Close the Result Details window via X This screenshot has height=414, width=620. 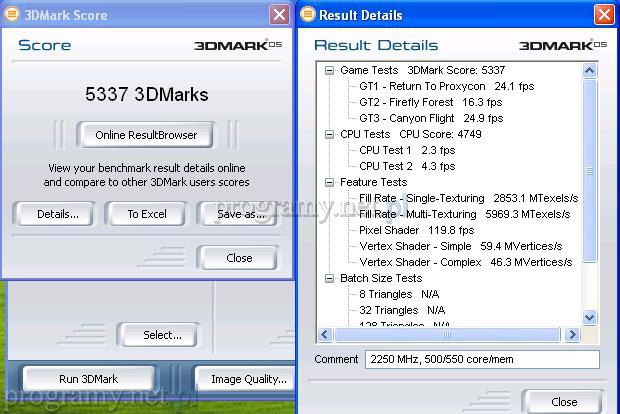click(x=604, y=15)
